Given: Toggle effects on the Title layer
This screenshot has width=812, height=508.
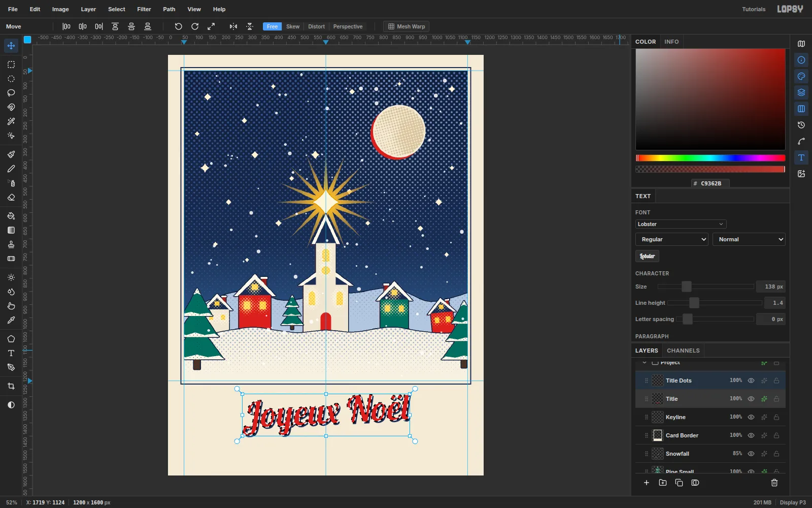Looking at the screenshot, I should click(x=764, y=399).
